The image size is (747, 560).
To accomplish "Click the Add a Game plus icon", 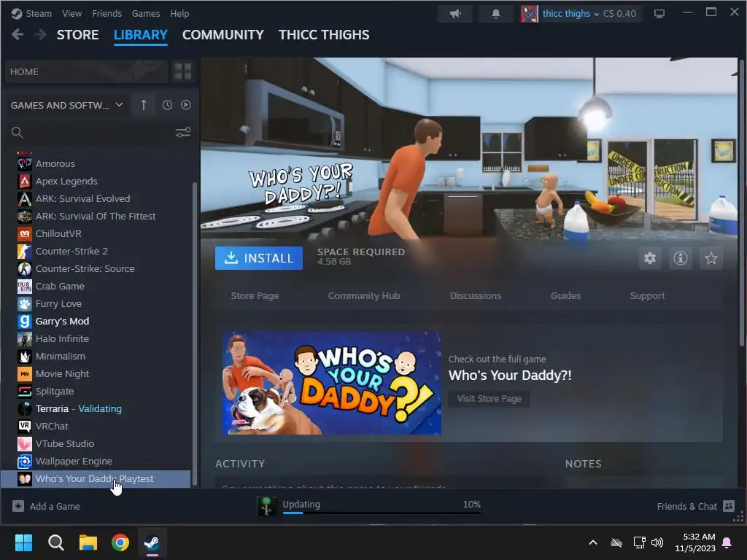I will (x=18, y=506).
